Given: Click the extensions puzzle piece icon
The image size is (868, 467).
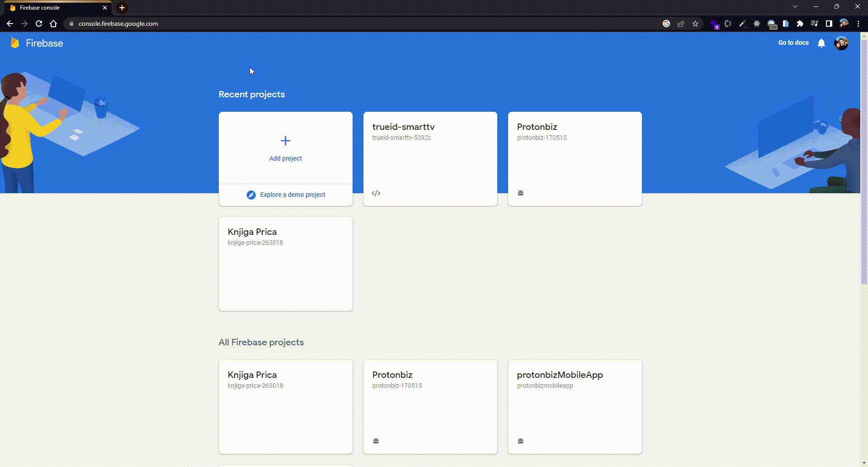Looking at the screenshot, I should click(x=800, y=24).
